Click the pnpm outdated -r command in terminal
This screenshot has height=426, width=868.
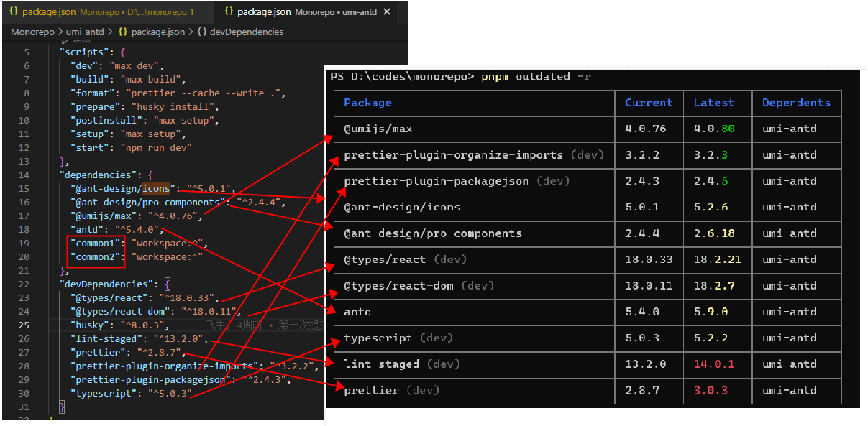537,76
